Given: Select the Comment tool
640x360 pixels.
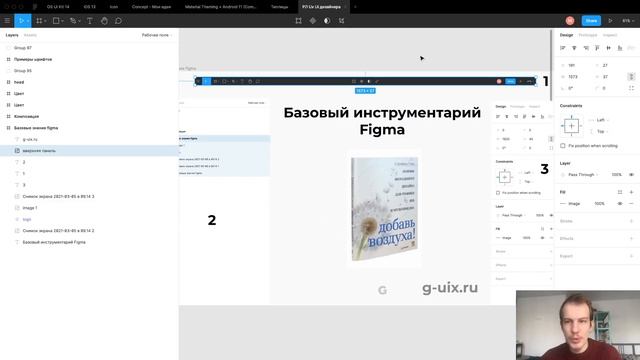Looking at the screenshot, I should point(118,20).
